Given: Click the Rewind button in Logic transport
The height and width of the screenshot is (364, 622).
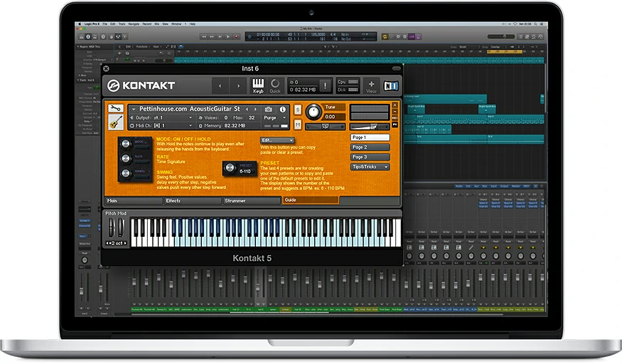Looking at the screenshot, I should pyautogui.click(x=203, y=36).
